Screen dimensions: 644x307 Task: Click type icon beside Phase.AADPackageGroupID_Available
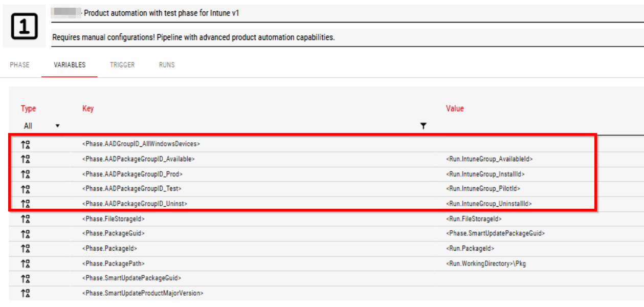point(25,159)
